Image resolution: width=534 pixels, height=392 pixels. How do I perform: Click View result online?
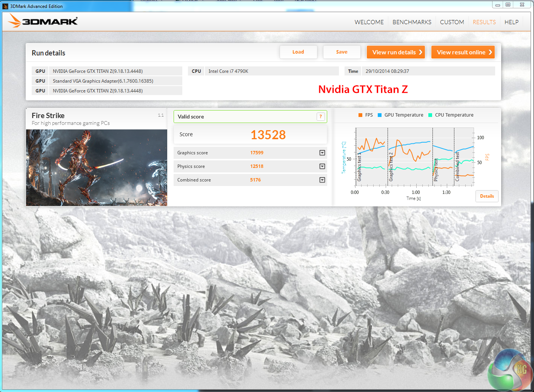tap(463, 52)
